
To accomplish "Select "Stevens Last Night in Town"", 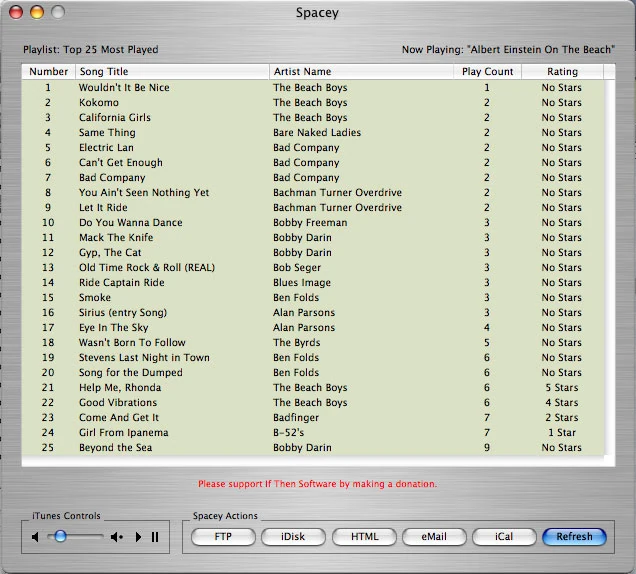I will 144,358.
